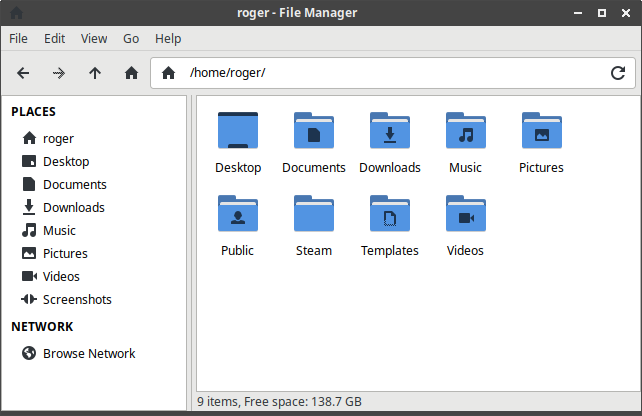
Task: Click the Forward arrow in the toolbar
Action: (x=59, y=73)
